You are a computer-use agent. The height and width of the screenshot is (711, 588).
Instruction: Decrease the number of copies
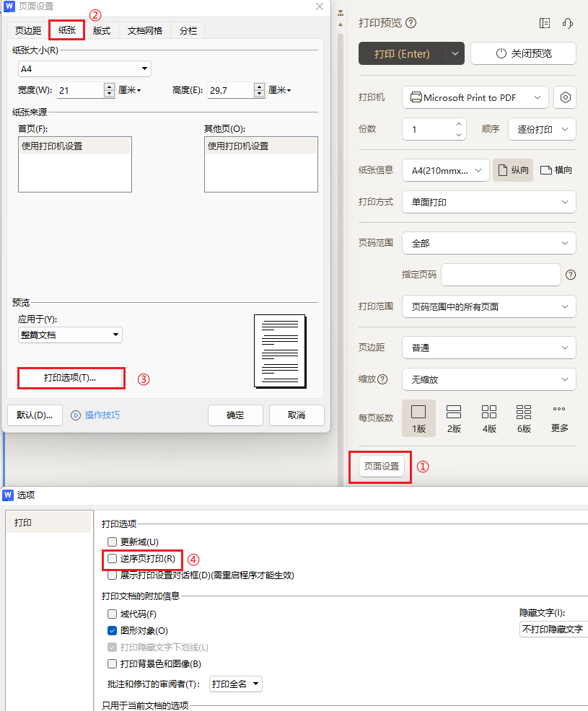[x=459, y=135]
